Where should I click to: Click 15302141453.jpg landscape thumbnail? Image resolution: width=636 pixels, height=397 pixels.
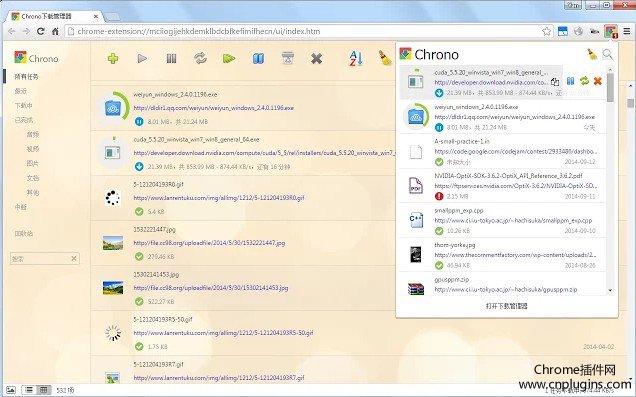113,288
